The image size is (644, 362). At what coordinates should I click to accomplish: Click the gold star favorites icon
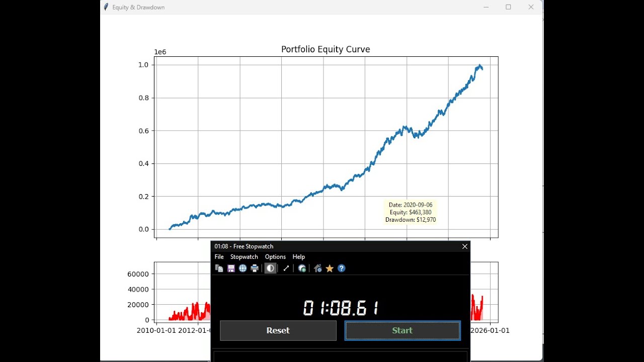tap(330, 268)
